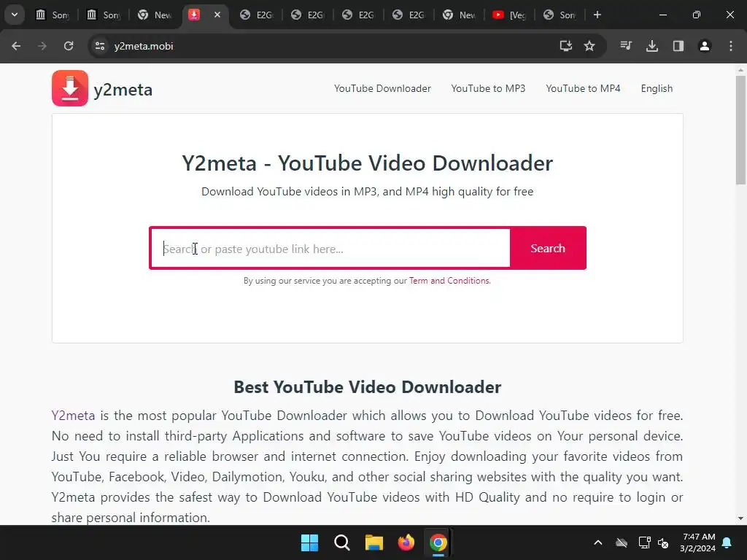
Task: Open YouTube Downloader nav link
Action: (x=382, y=88)
